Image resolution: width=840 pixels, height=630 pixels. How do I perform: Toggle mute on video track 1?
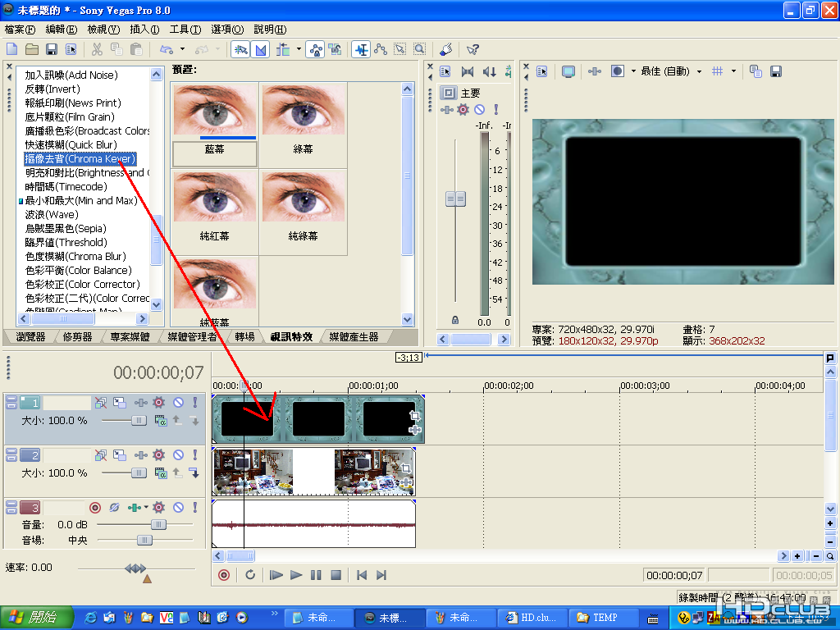point(177,402)
